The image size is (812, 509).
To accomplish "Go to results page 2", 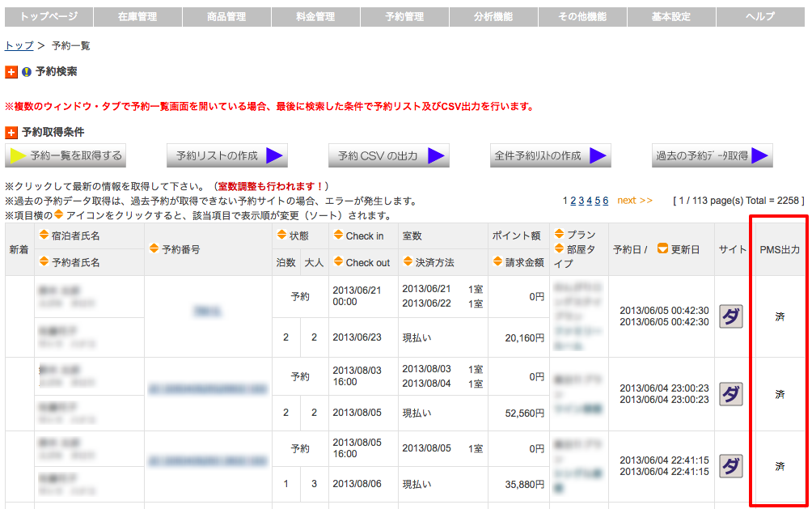I will [x=573, y=201].
